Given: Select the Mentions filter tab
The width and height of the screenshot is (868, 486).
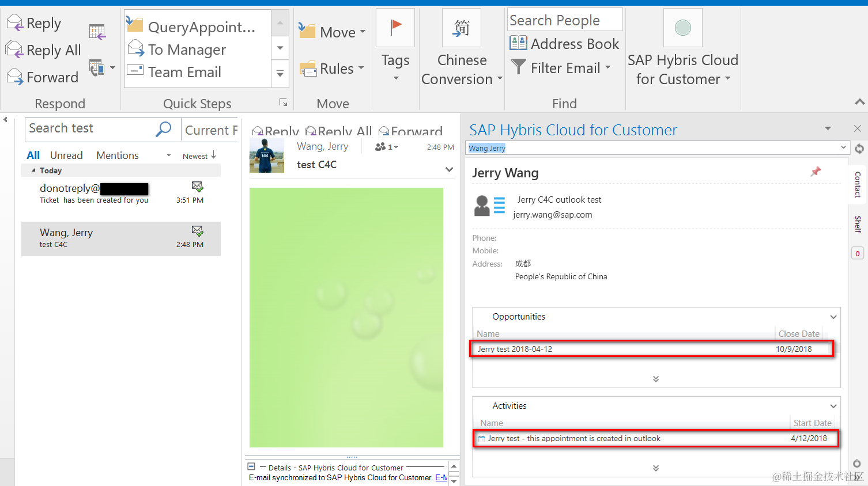Looking at the screenshot, I should coord(118,155).
